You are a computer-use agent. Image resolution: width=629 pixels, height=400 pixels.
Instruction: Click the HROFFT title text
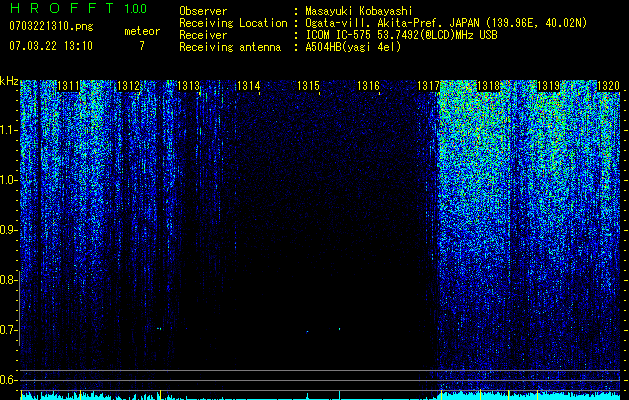62,8
